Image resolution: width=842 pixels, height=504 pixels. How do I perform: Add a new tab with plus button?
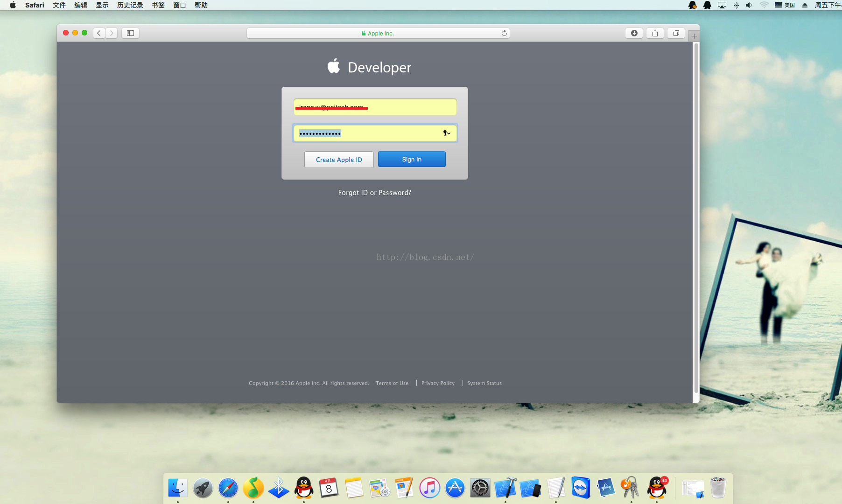coord(694,36)
